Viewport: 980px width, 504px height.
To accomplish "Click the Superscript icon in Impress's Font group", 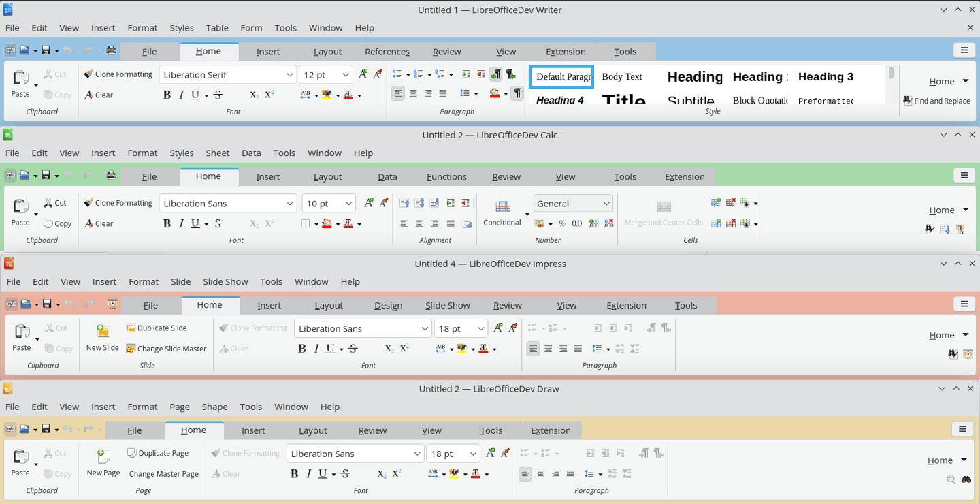I will tap(404, 349).
